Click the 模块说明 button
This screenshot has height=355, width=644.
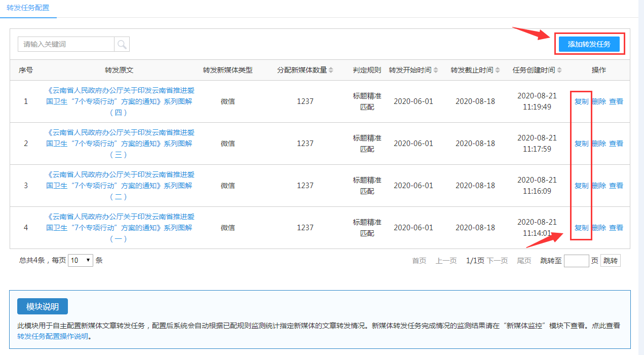click(43, 307)
